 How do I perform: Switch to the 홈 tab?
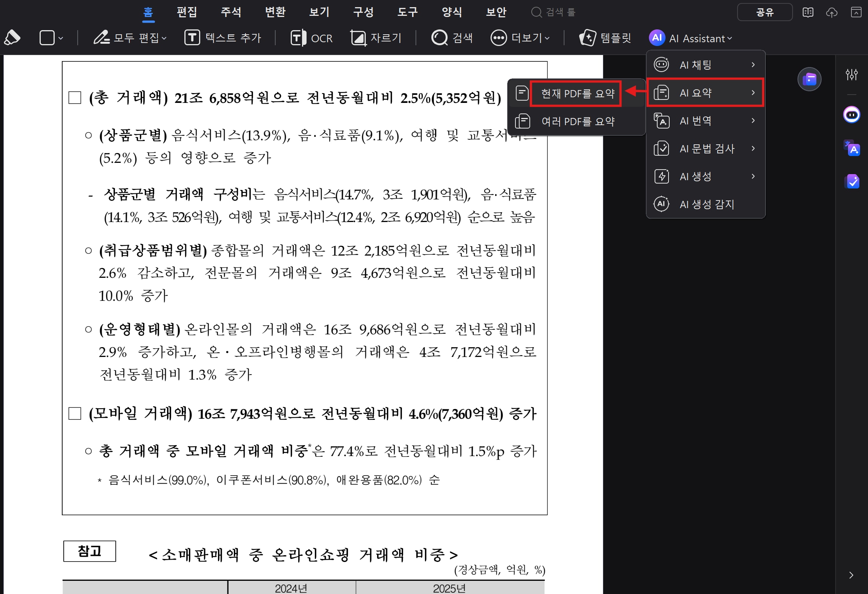pos(148,12)
